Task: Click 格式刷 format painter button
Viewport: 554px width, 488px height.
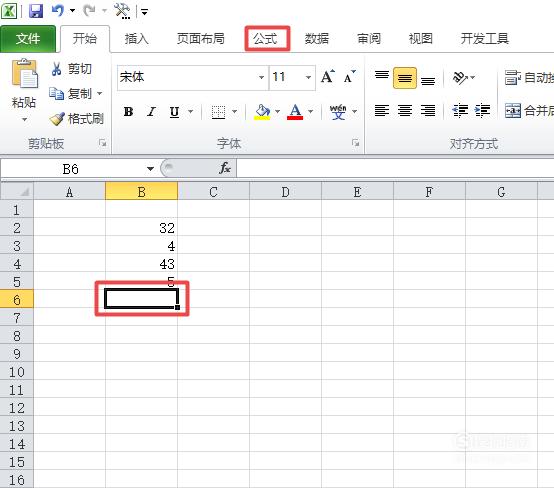Action: (x=77, y=119)
